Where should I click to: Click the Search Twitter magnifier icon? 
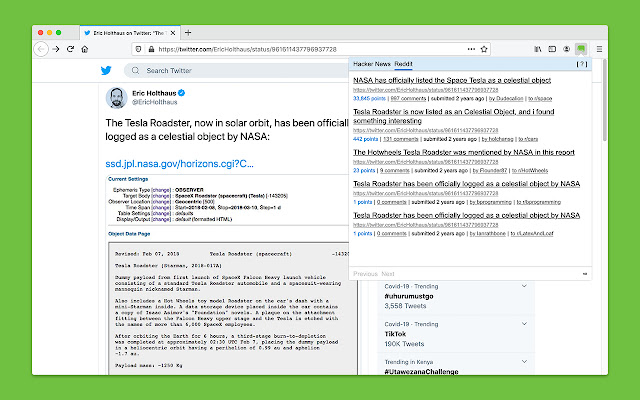pos(135,71)
